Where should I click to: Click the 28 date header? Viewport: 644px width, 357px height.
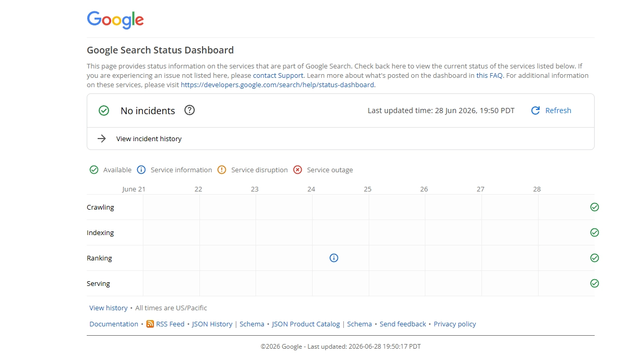537,189
